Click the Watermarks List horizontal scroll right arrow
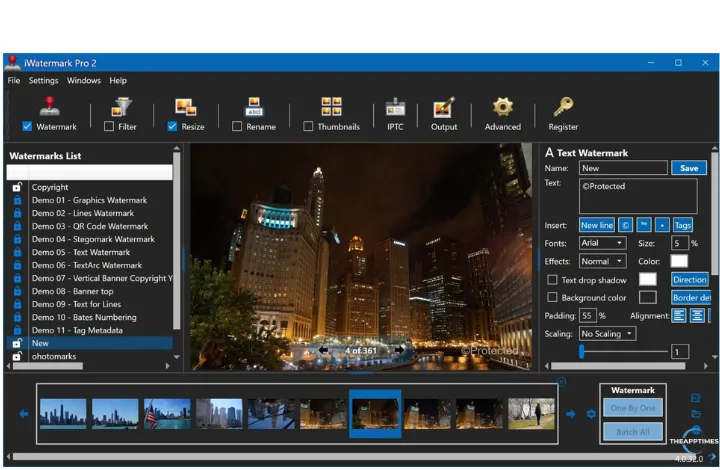 coord(168,366)
